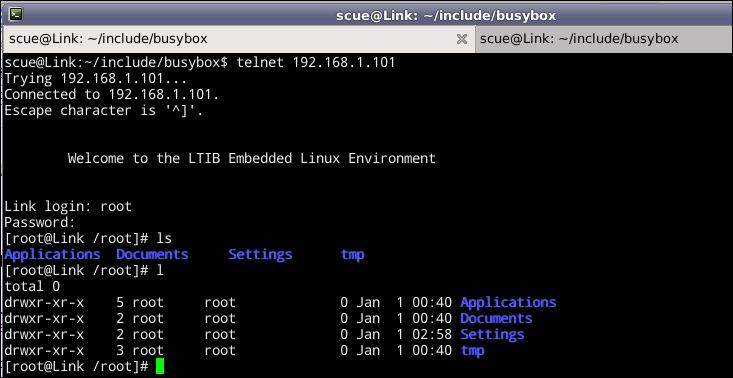Click 'Applications' in the long listing

coord(508,303)
